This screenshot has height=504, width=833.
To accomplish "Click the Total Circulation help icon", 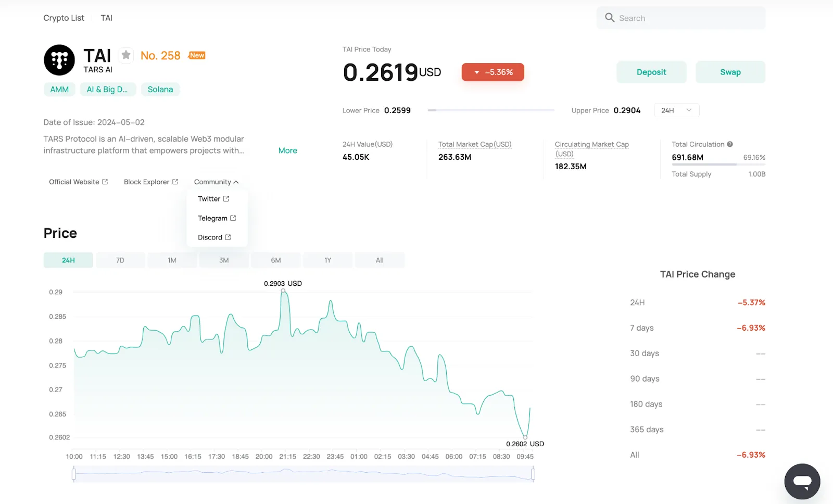I will coord(730,144).
